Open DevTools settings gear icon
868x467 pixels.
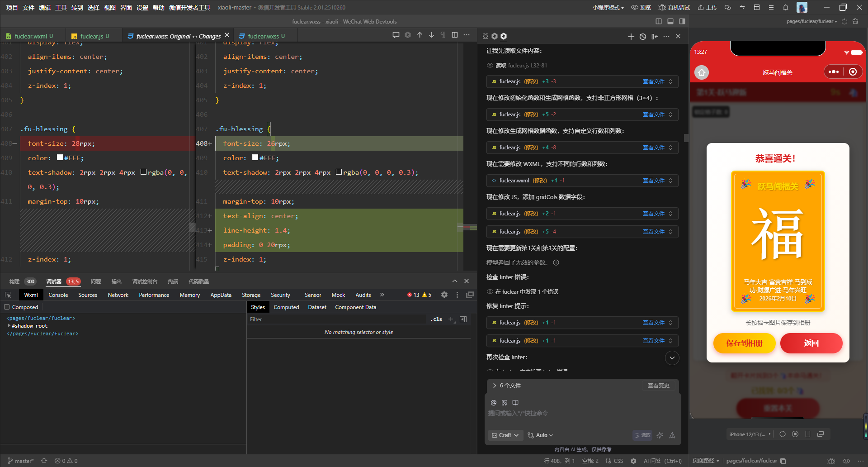click(x=444, y=295)
